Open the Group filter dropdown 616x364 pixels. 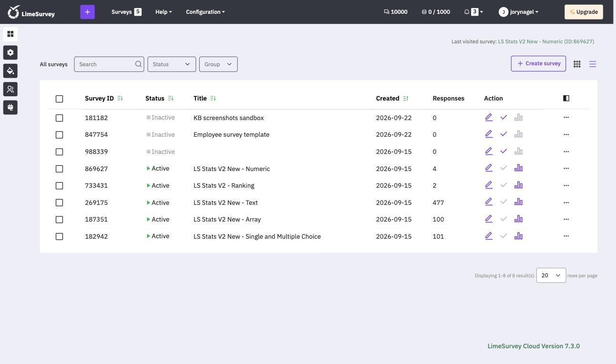click(218, 64)
